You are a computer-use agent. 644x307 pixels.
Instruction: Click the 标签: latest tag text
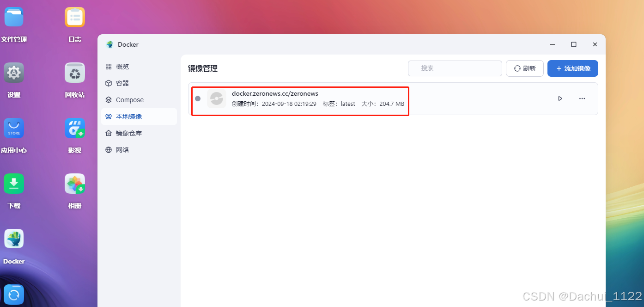tap(339, 104)
